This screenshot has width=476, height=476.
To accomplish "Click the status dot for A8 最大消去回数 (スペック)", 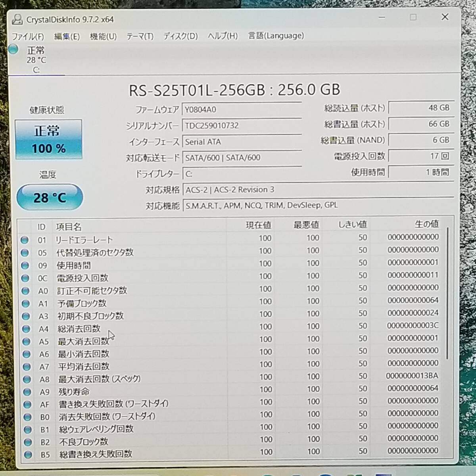I will [27, 379].
